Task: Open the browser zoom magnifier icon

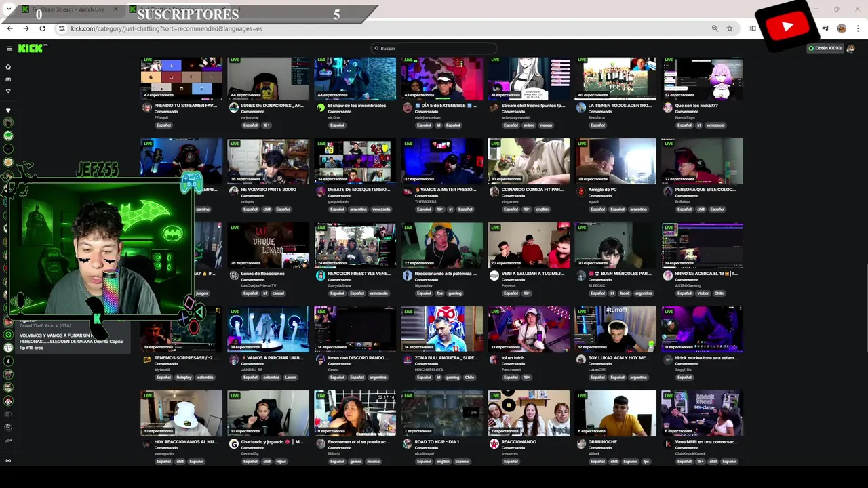Action: pos(715,28)
